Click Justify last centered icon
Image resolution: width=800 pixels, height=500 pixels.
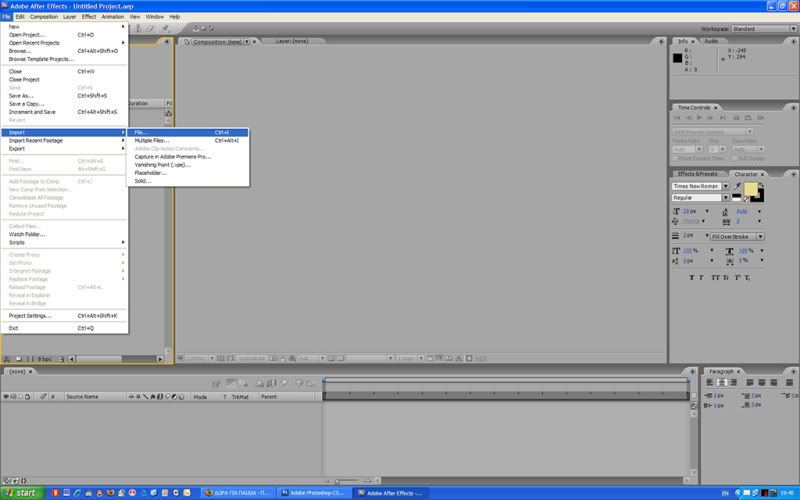(762, 382)
